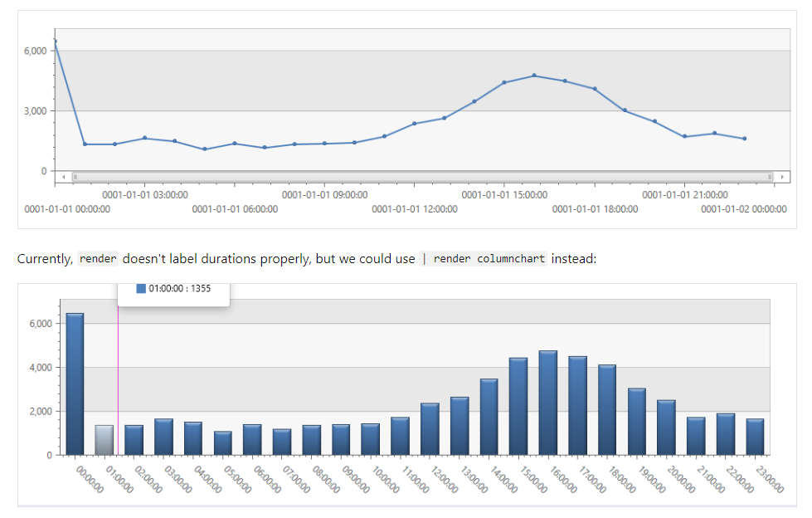Click the scrollbar right arrow in line chart
The height and width of the screenshot is (518, 812).
(x=782, y=177)
